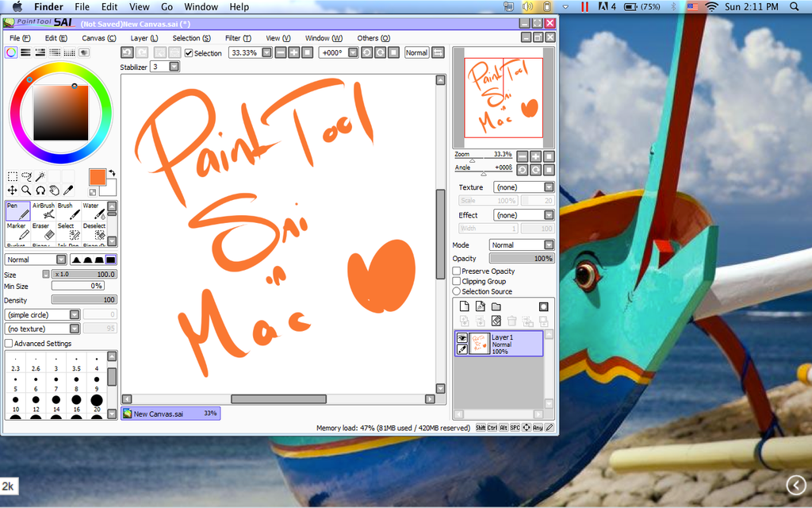The height and width of the screenshot is (508, 812).
Task: Activate the move tool
Action: pyautogui.click(x=13, y=190)
